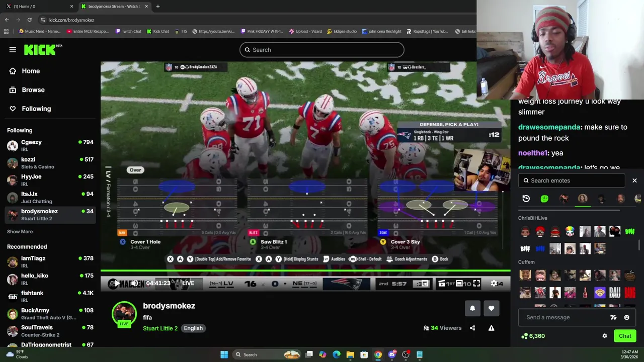Image resolution: width=644 pixels, height=362 pixels.
Task: Toggle notification bell for brodysmokez
Action: pos(472,309)
